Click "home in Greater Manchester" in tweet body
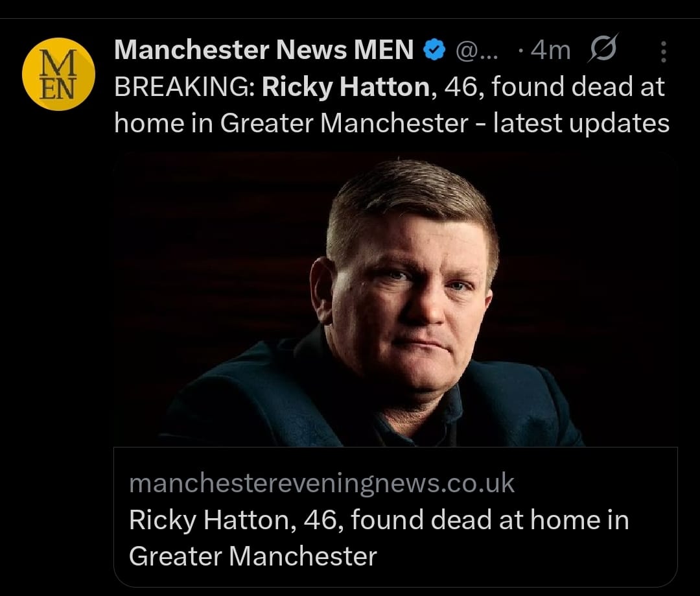This screenshot has width=700, height=596. [x=291, y=123]
